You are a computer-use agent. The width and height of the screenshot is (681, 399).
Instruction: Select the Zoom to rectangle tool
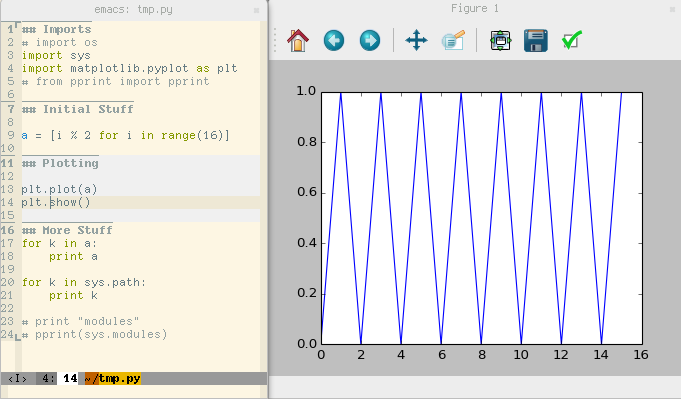[x=453, y=40]
